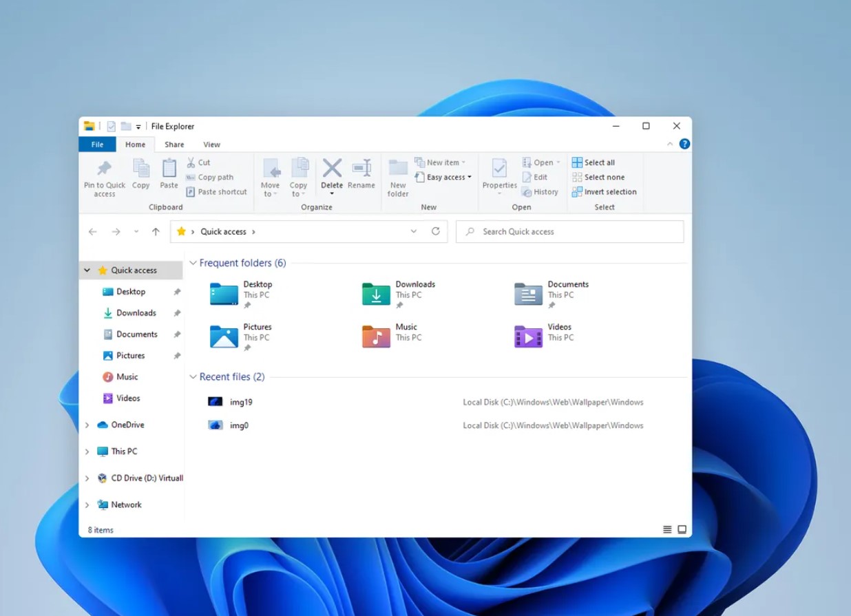
Task: Click the Delete icon in the ribbon
Action: tap(332, 168)
